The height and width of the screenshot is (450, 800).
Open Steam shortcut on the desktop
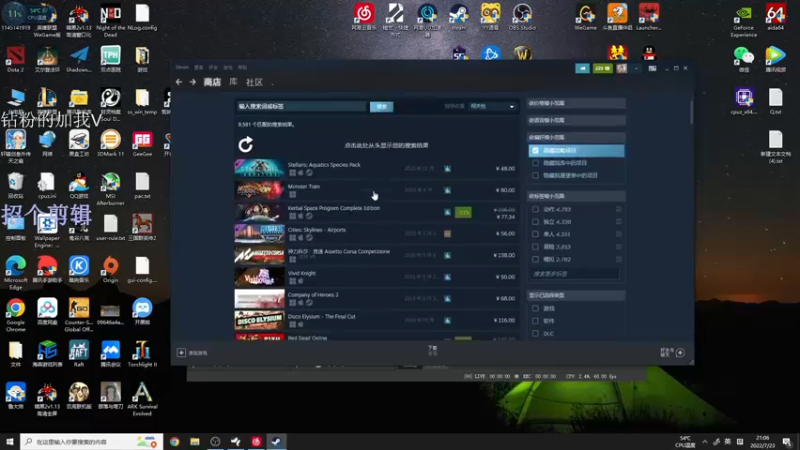(x=459, y=17)
